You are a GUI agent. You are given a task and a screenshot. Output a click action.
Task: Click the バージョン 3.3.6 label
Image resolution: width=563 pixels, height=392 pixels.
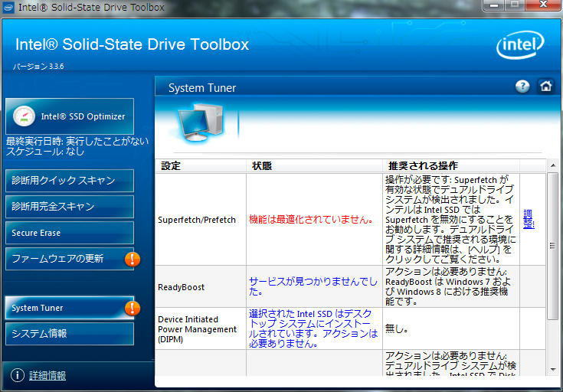click(x=38, y=67)
